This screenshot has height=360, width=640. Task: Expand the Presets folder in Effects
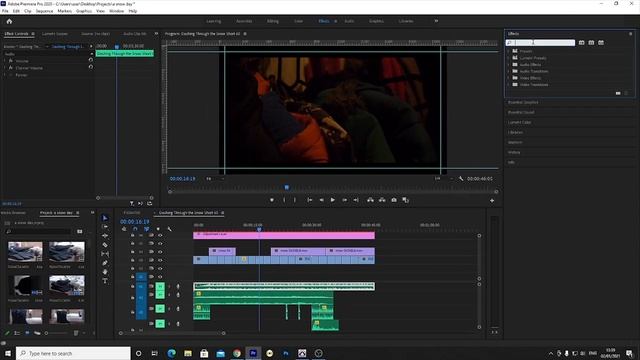[x=509, y=51]
